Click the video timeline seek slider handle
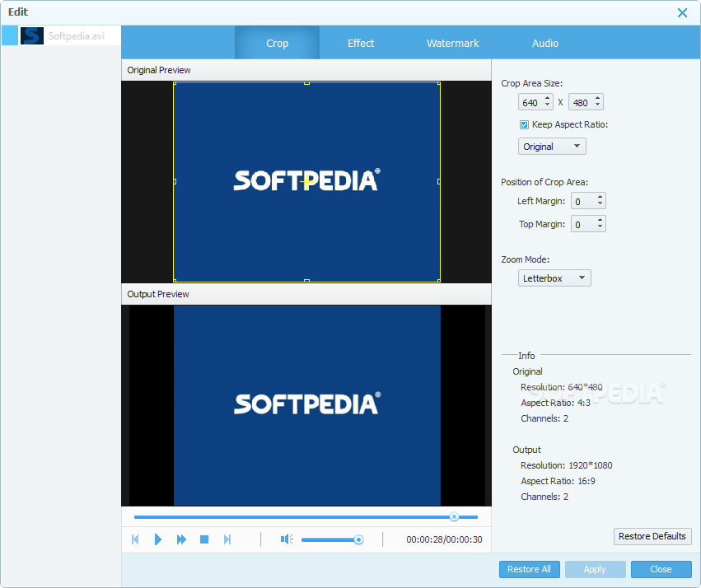Screen dimensions: 701x588 point(454,517)
